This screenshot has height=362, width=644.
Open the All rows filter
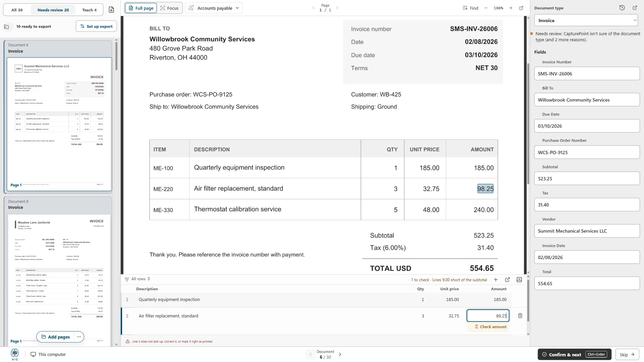[x=137, y=279]
